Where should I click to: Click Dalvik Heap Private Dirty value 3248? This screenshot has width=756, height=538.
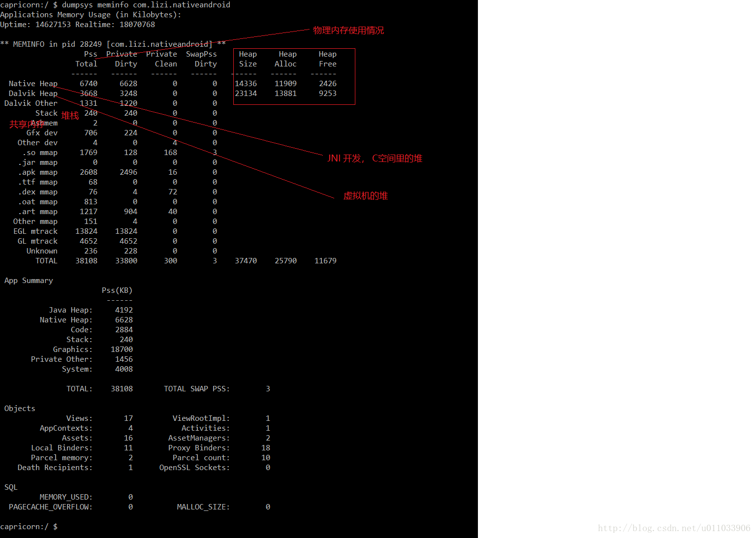click(x=128, y=94)
